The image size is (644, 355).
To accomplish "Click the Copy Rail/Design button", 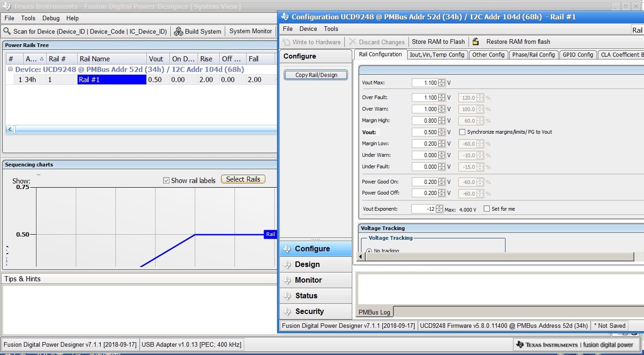I will tap(316, 75).
